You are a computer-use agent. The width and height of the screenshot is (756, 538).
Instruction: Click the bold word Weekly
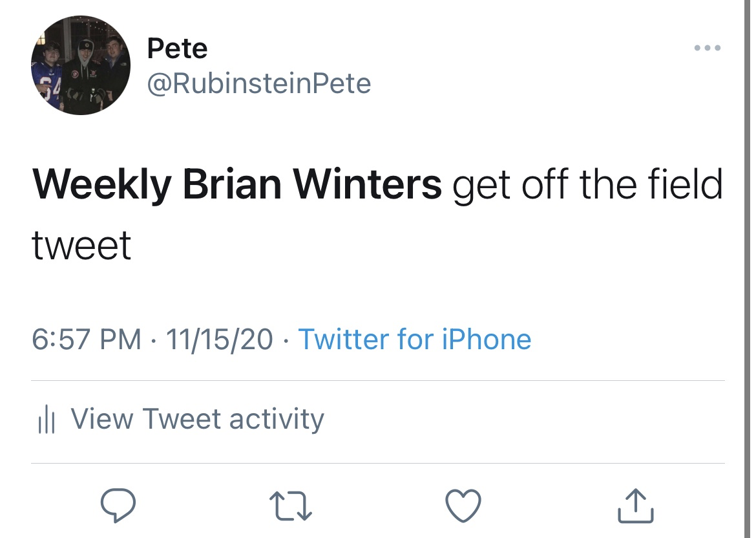tap(102, 185)
